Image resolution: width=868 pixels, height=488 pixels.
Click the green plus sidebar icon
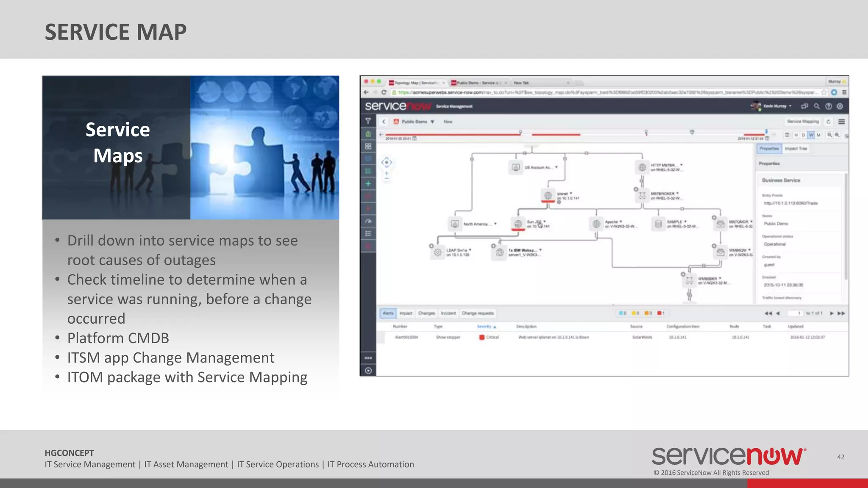click(x=368, y=183)
